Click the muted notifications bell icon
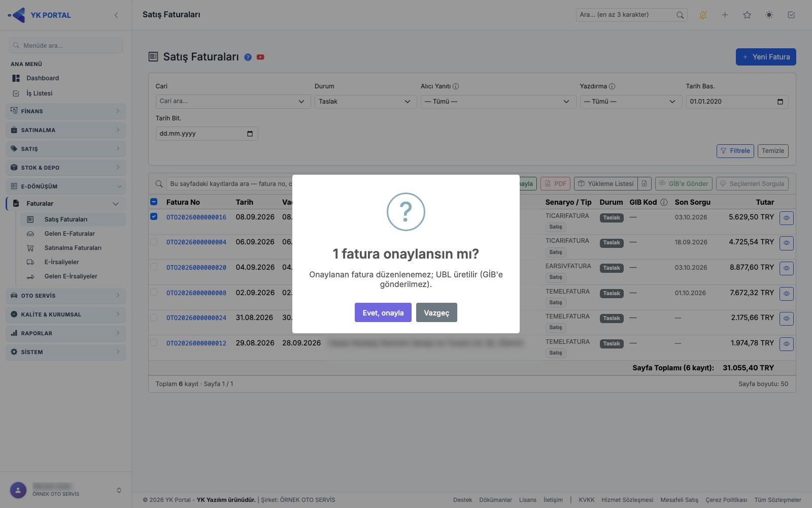812x508 pixels. [x=703, y=15]
